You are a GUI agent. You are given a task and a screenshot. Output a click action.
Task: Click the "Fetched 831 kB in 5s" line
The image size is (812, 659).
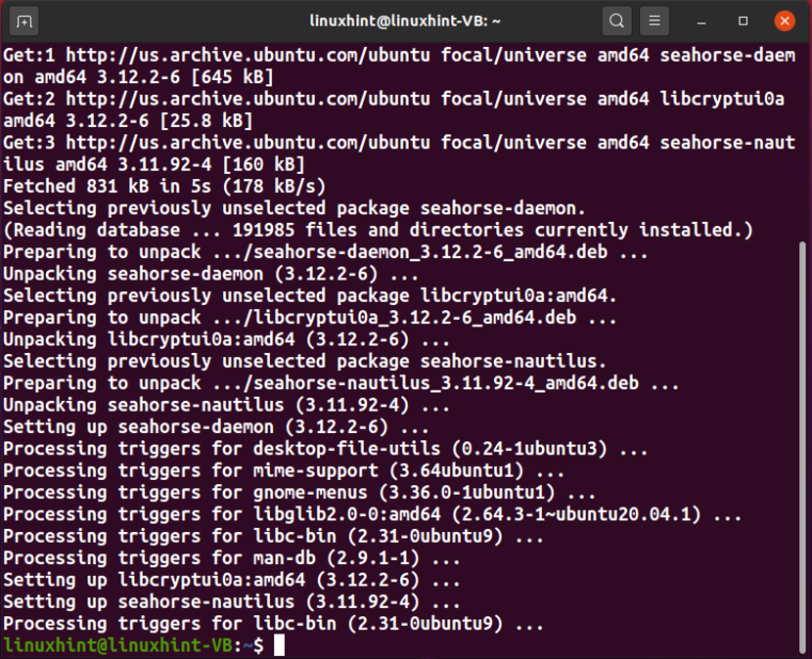pyautogui.click(x=164, y=187)
